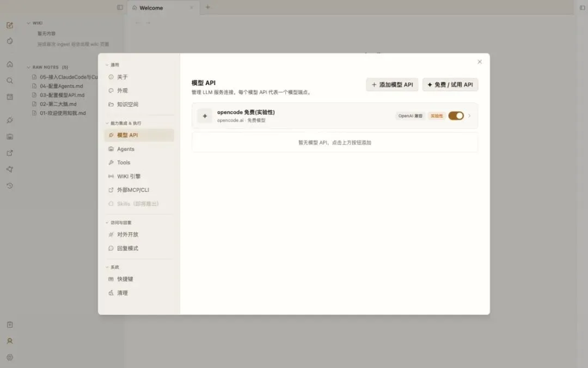Close the Welcome tab with its x

192,8
